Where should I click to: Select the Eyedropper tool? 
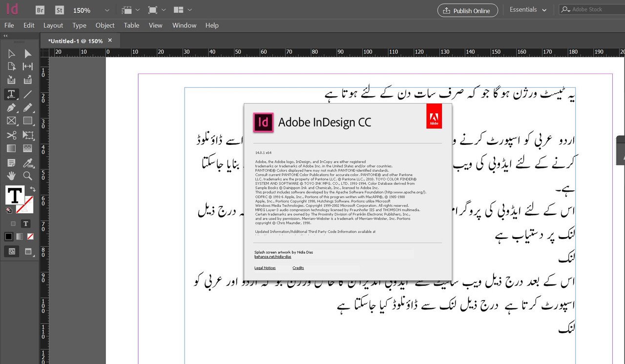pyautogui.click(x=28, y=162)
